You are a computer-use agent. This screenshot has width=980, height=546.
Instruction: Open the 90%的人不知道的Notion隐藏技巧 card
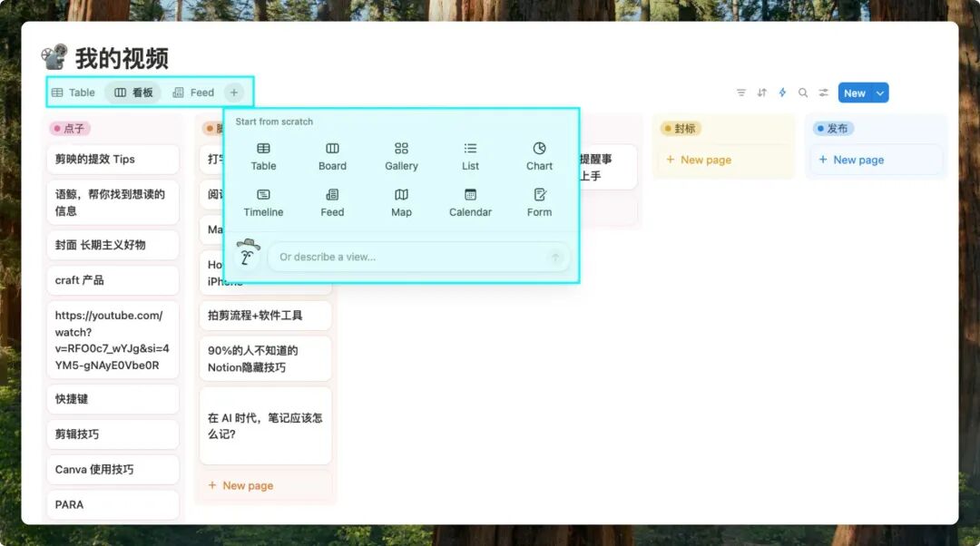(266, 358)
